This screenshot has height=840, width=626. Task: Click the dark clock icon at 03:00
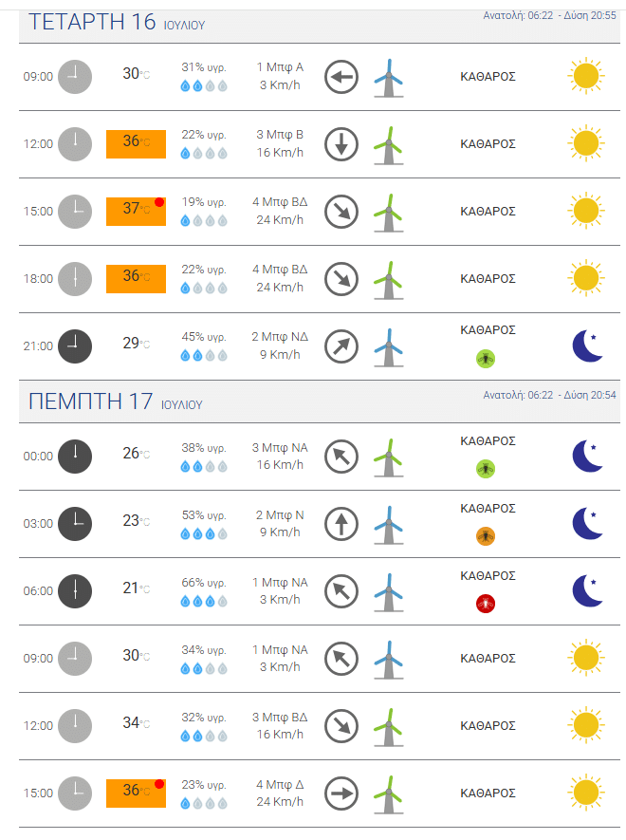pyautogui.click(x=75, y=524)
